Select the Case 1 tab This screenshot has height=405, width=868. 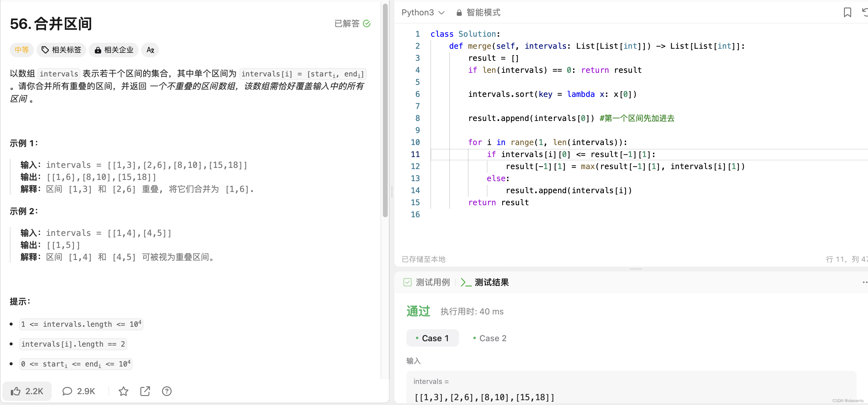(432, 338)
